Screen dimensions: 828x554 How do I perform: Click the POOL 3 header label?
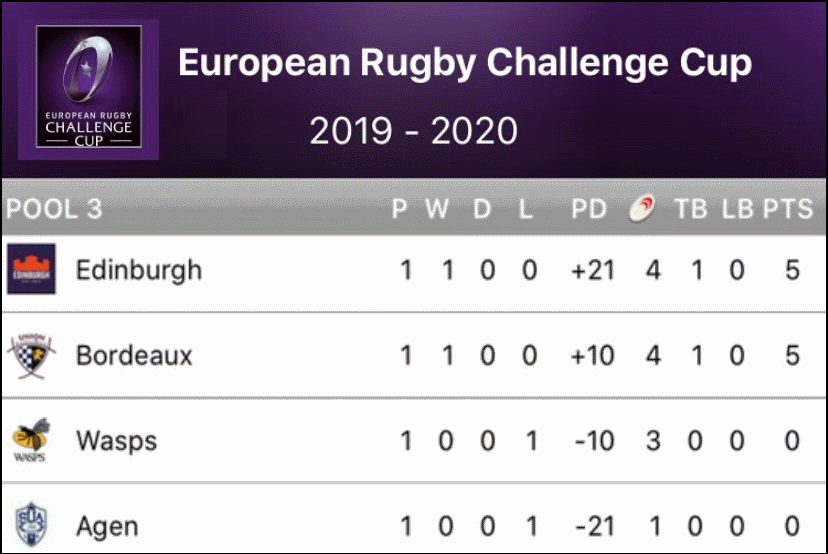[54, 209]
